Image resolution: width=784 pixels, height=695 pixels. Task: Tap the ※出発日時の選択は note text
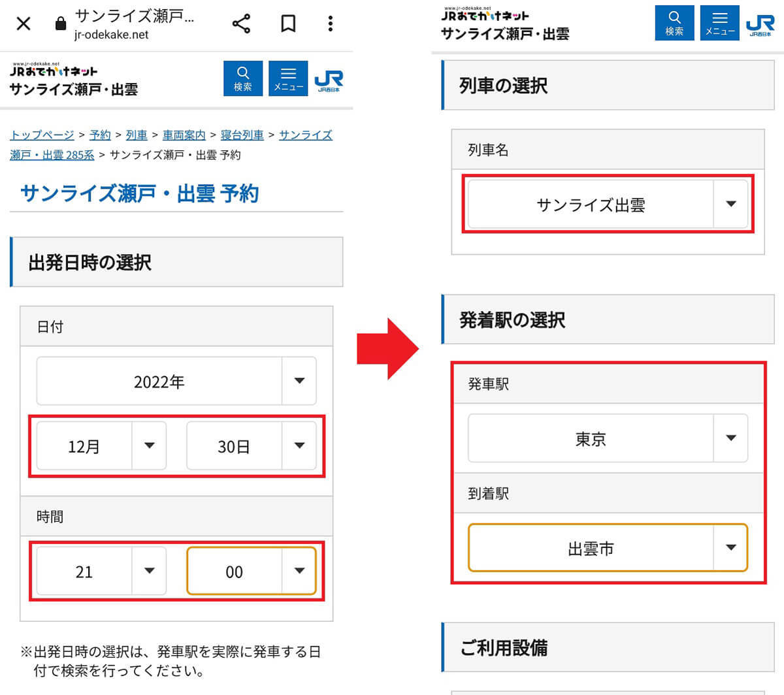point(171,661)
